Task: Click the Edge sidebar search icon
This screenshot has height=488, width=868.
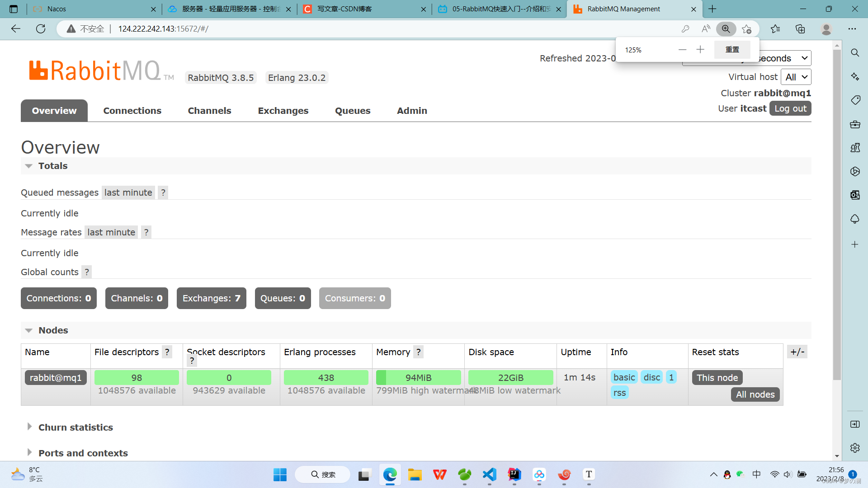Action: (x=855, y=53)
